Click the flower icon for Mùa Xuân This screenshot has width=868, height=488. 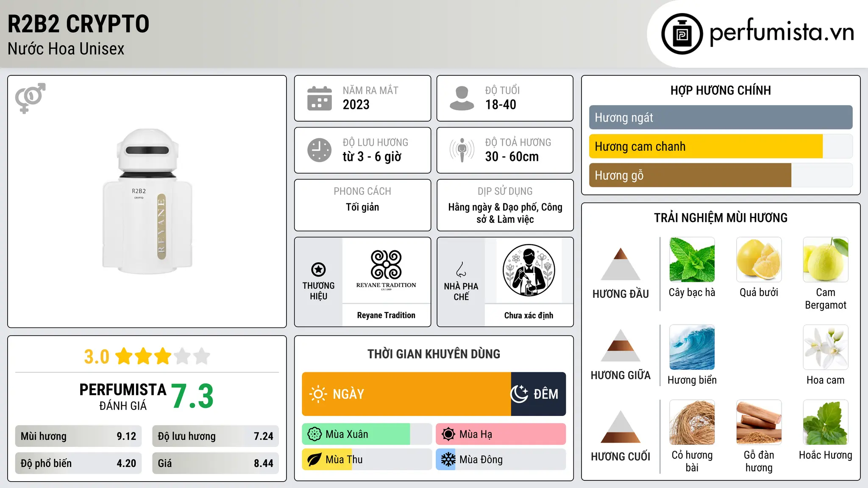tap(314, 434)
